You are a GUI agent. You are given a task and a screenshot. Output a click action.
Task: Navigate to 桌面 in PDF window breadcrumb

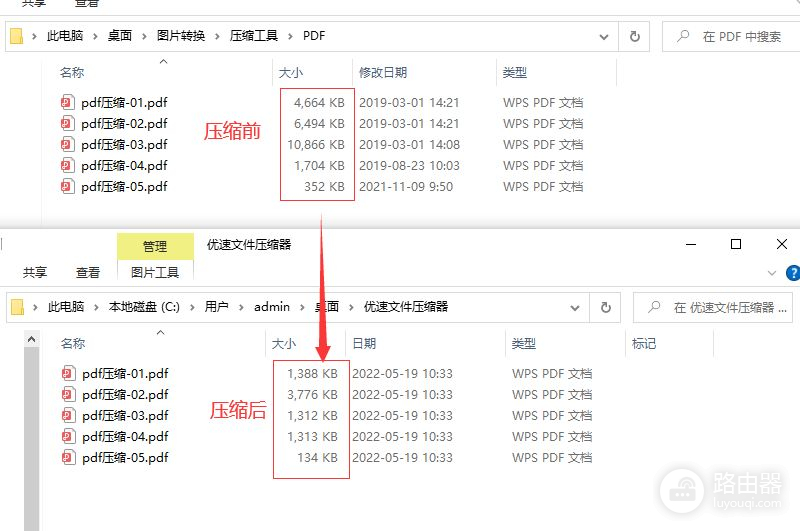point(120,36)
